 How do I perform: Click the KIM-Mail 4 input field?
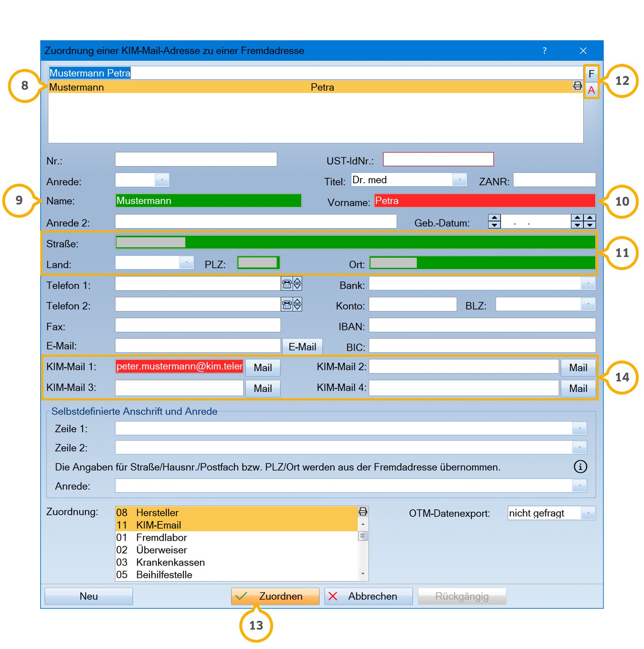pos(464,388)
